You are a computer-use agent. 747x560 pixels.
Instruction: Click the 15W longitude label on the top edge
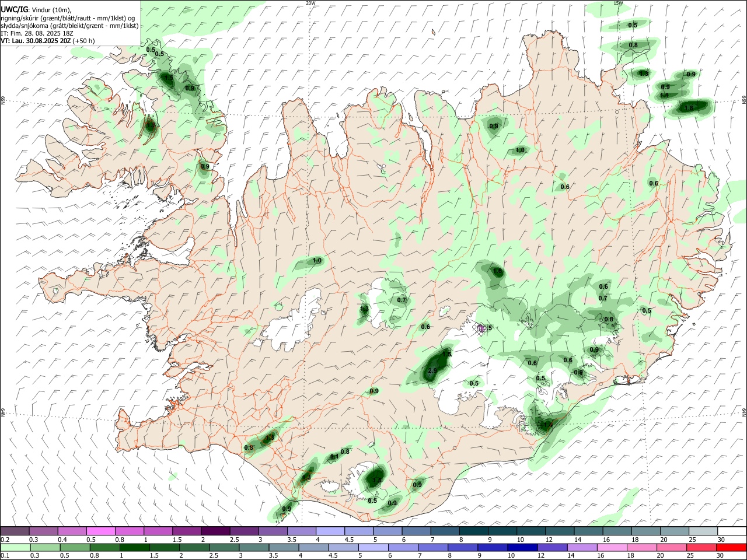618,3
